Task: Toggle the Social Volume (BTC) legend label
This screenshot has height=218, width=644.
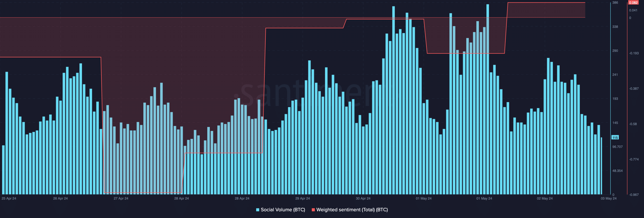Action: point(283,210)
